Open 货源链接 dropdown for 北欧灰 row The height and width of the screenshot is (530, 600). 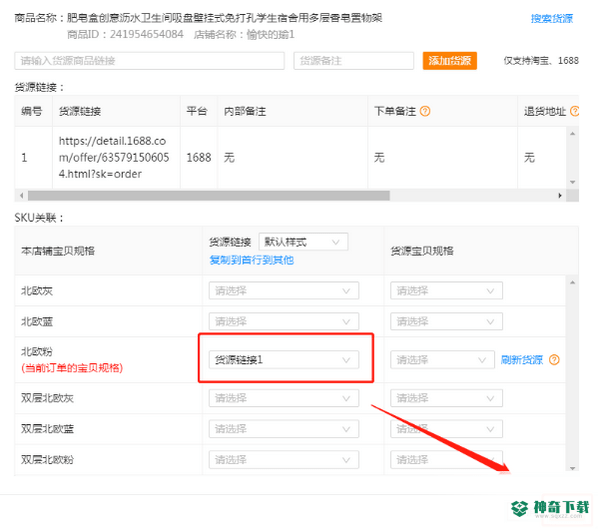pyautogui.click(x=284, y=291)
